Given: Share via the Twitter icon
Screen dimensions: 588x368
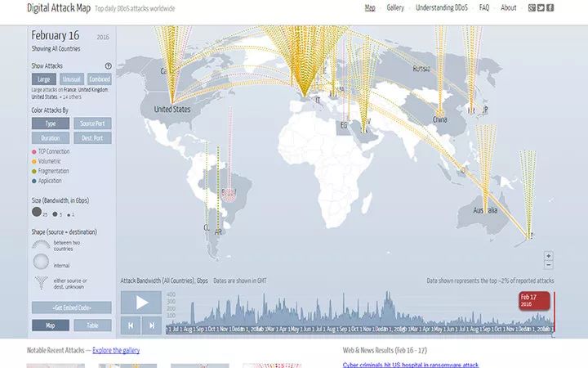Looking at the screenshot, I should pyautogui.click(x=541, y=8).
